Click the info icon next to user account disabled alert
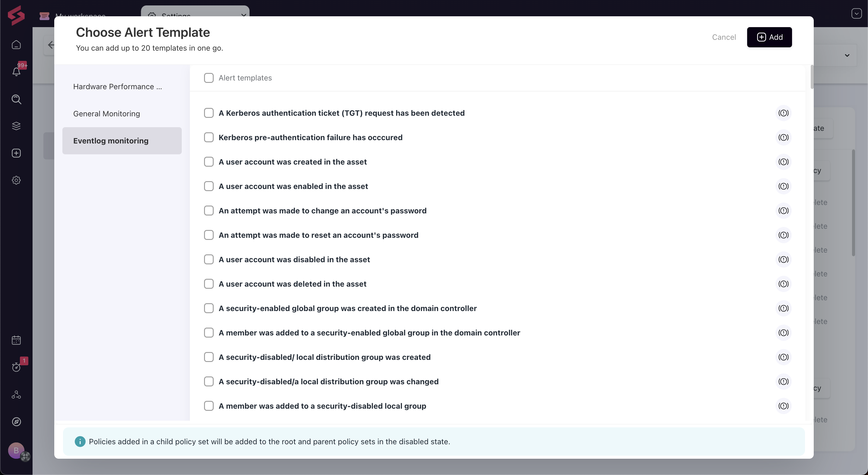Screen dimensions: 868x475 pyautogui.click(x=783, y=259)
